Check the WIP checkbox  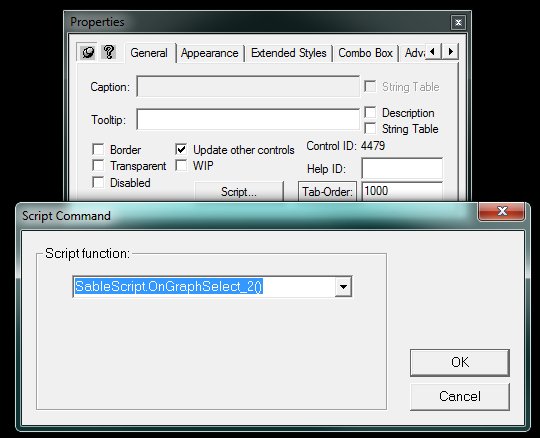point(181,166)
